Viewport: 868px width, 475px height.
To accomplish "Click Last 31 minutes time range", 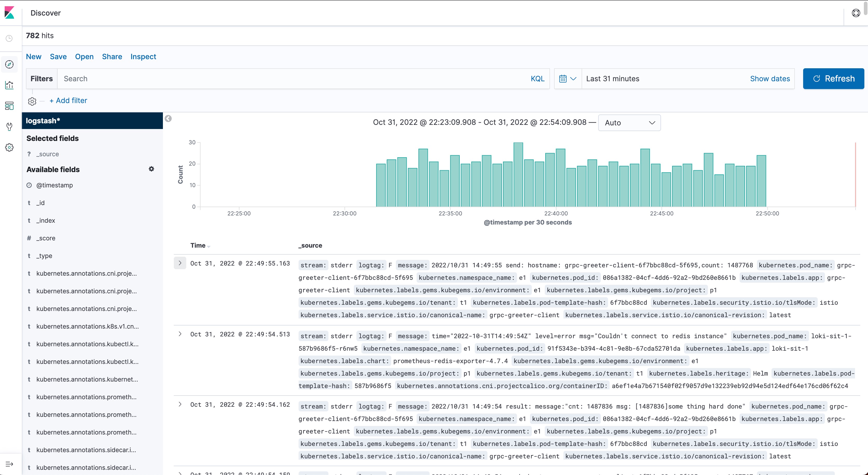I will tap(612, 79).
